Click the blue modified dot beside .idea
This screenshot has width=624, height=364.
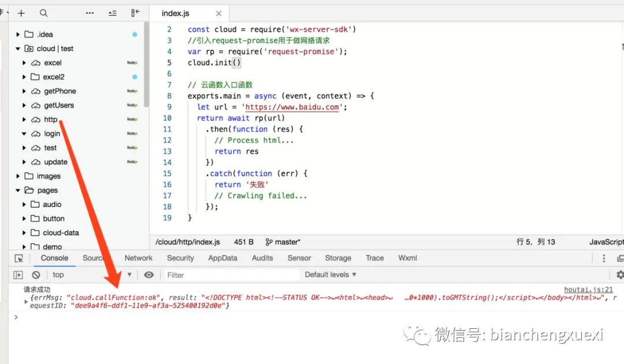[x=135, y=35]
